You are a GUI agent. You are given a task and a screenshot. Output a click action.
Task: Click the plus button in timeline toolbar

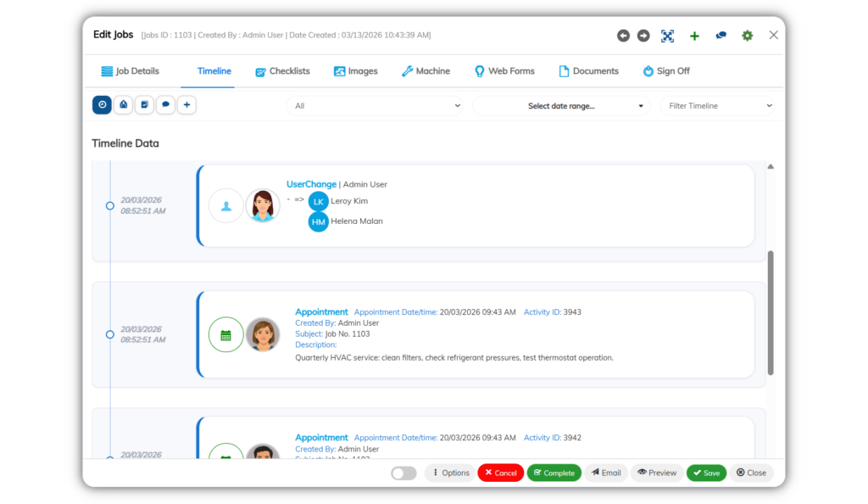pos(186,104)
